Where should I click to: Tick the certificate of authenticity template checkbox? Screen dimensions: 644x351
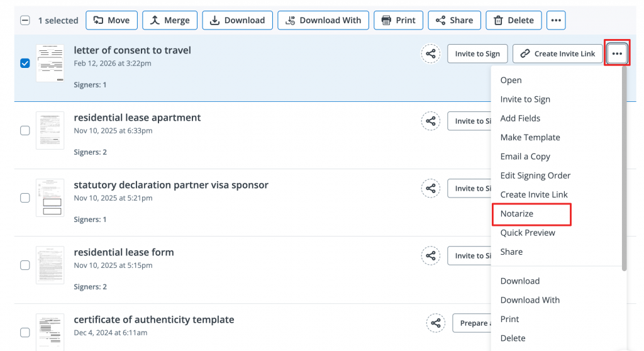(x=25, y=333)
